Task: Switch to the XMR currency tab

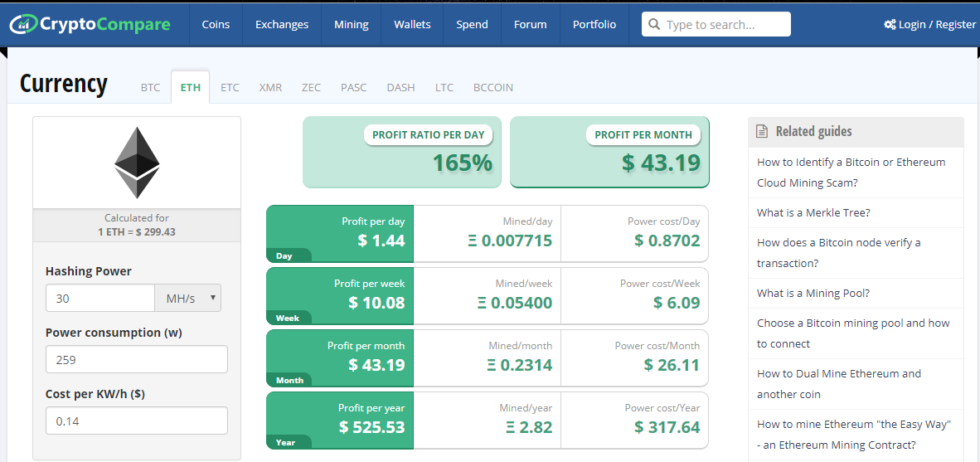Action: [270, 88]
